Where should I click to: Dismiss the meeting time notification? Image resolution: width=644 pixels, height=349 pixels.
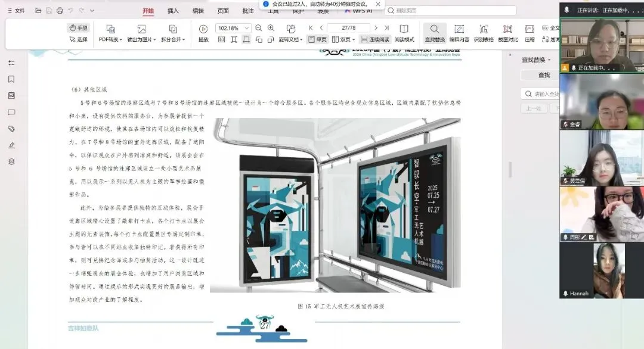tap(378, 4)
